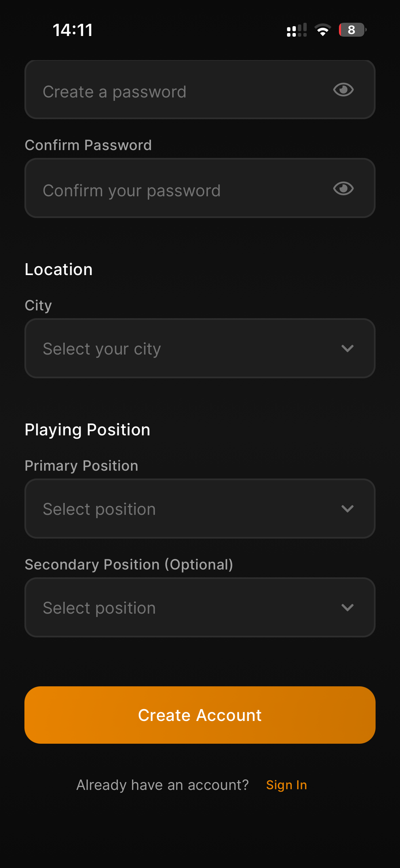Toggle visibility eye in Create a password field
The width and height of the screenshot is (400, 868).
point(343,90)
